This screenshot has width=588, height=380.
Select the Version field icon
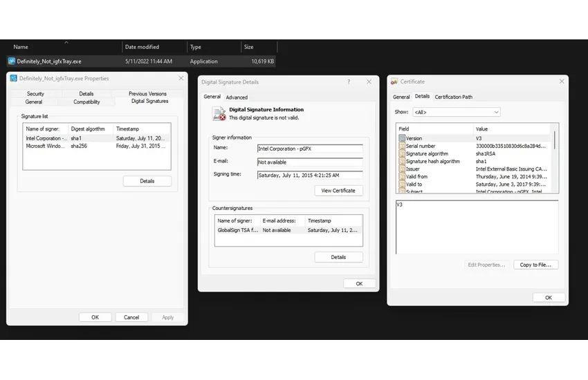402,138
